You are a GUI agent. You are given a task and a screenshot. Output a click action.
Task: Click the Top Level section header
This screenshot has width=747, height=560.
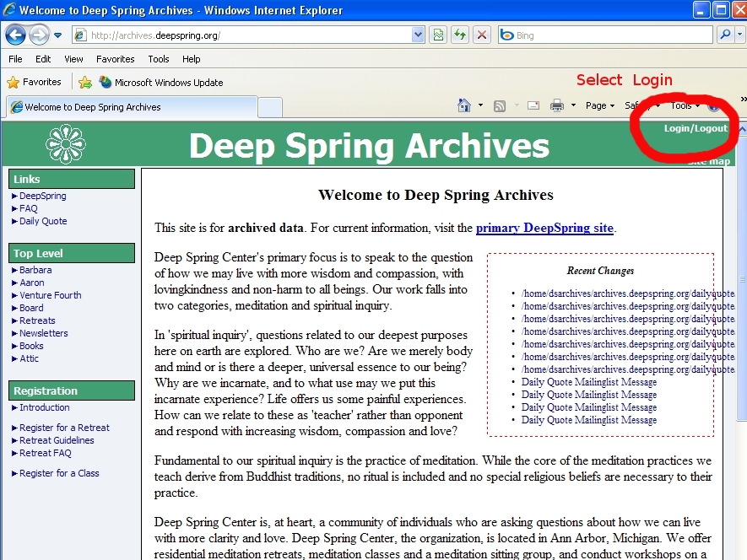72,253
